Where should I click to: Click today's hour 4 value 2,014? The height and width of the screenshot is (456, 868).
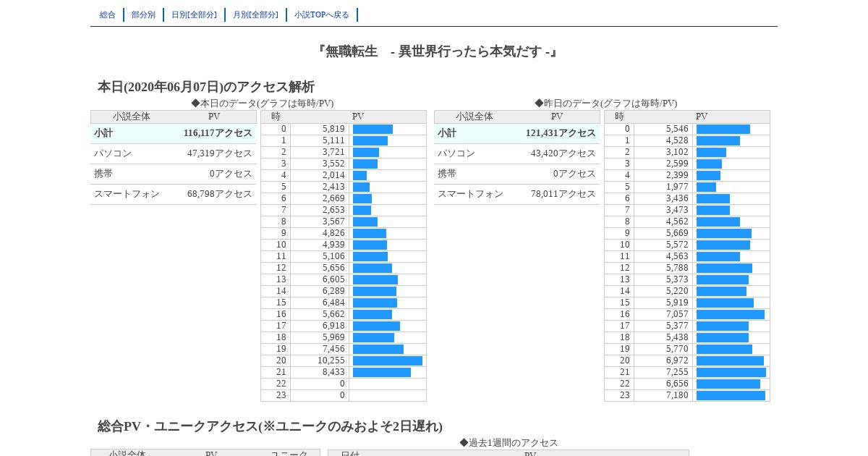[333, 175]
